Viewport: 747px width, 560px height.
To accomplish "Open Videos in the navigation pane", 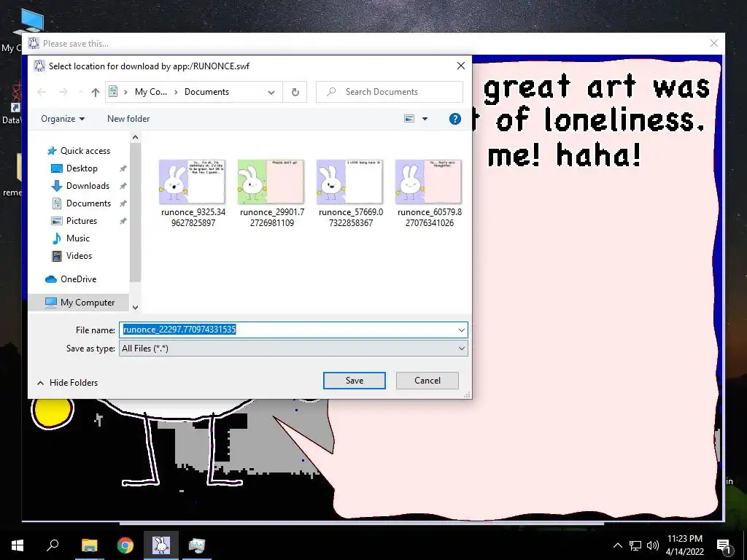I will click(x=72, y=256).
